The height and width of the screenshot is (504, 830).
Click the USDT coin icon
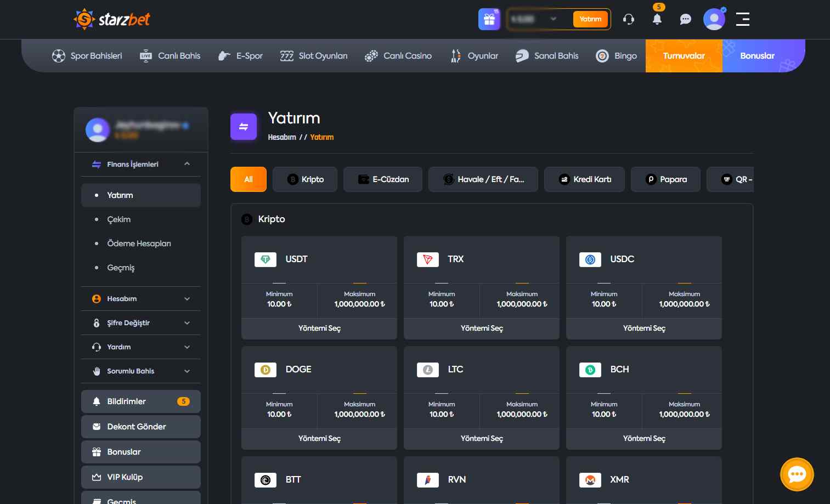(x=266, y=259)
